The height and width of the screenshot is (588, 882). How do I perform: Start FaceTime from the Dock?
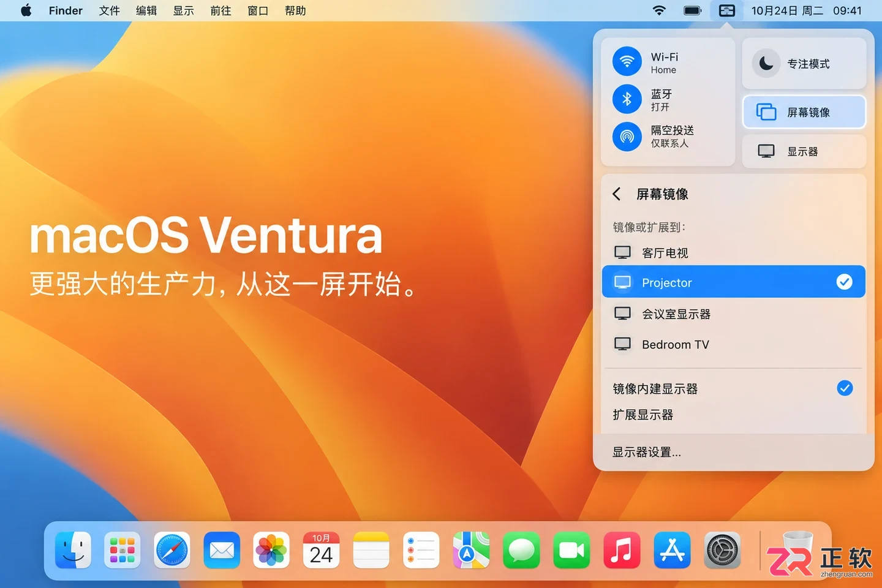(571, 550)
